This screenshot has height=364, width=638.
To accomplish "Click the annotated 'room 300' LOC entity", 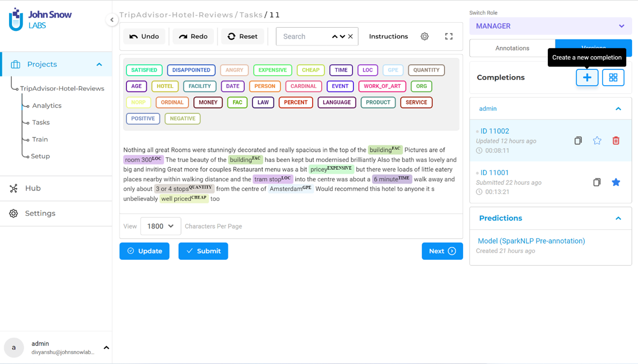I will point(143,159).
